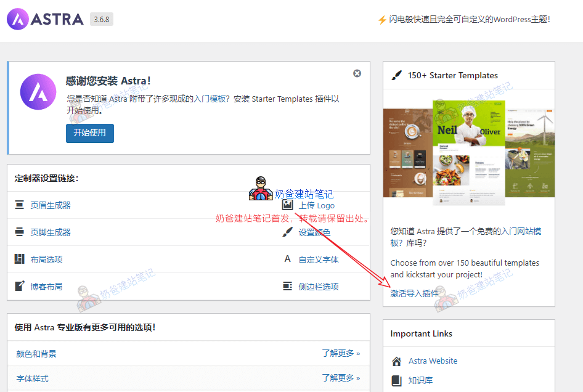
Task: Click the Starter Templates preview image
Action: point(468,152)
